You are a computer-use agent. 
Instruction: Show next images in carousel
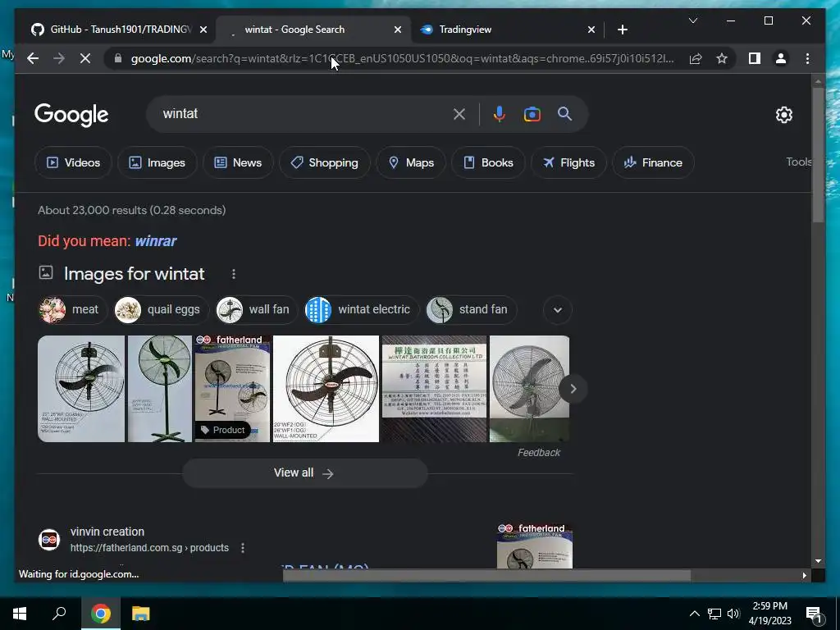coord(573,389)
